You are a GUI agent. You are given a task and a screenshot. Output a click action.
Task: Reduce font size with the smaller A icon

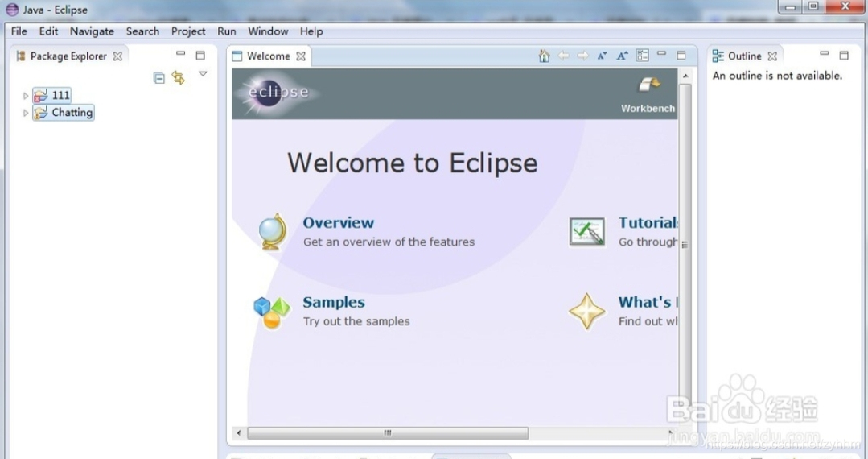603,56
